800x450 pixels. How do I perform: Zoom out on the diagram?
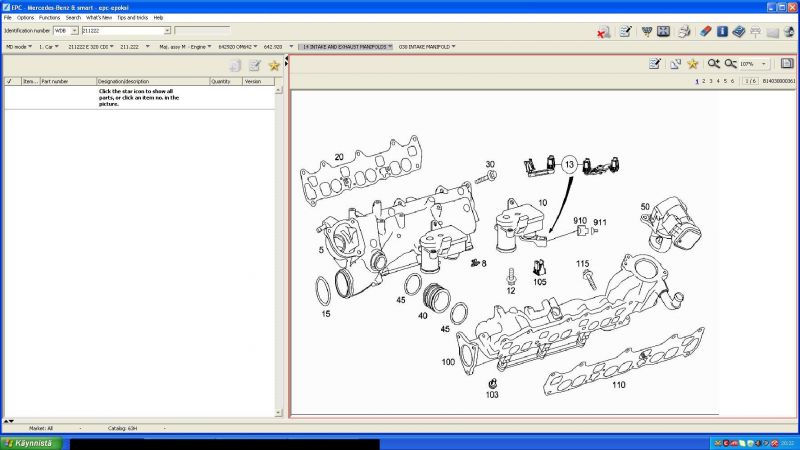tap(730, 64)
